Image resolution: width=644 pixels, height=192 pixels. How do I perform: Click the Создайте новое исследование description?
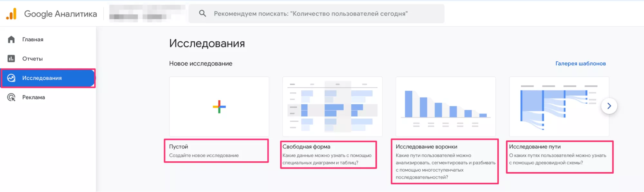tap(204, 156)
